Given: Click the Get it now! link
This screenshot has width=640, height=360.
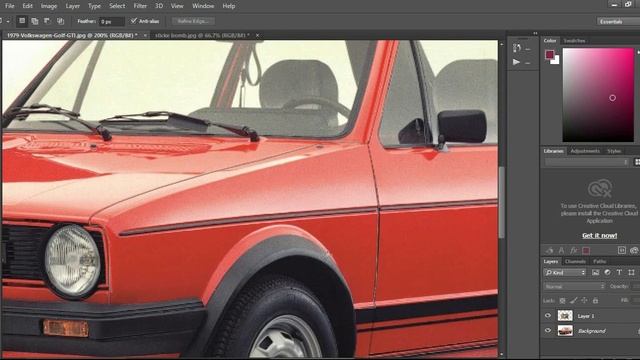Looking at the screenshot, I should click(x=599, y=236).
